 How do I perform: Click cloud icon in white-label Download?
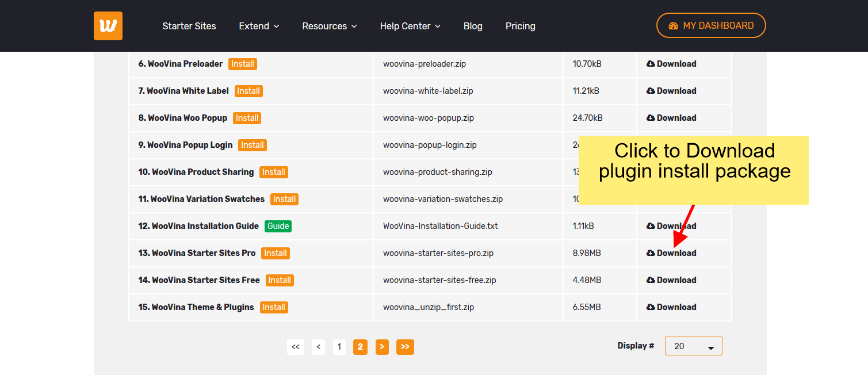651,91
